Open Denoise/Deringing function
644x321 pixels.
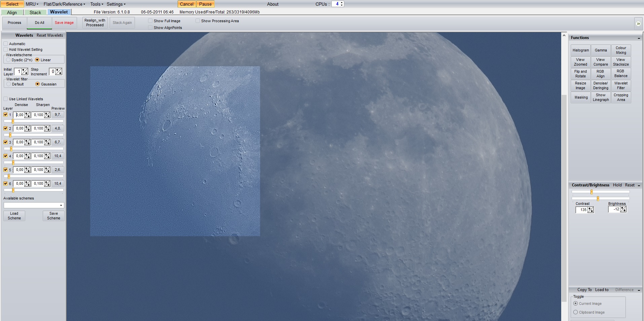coord(601,85)
